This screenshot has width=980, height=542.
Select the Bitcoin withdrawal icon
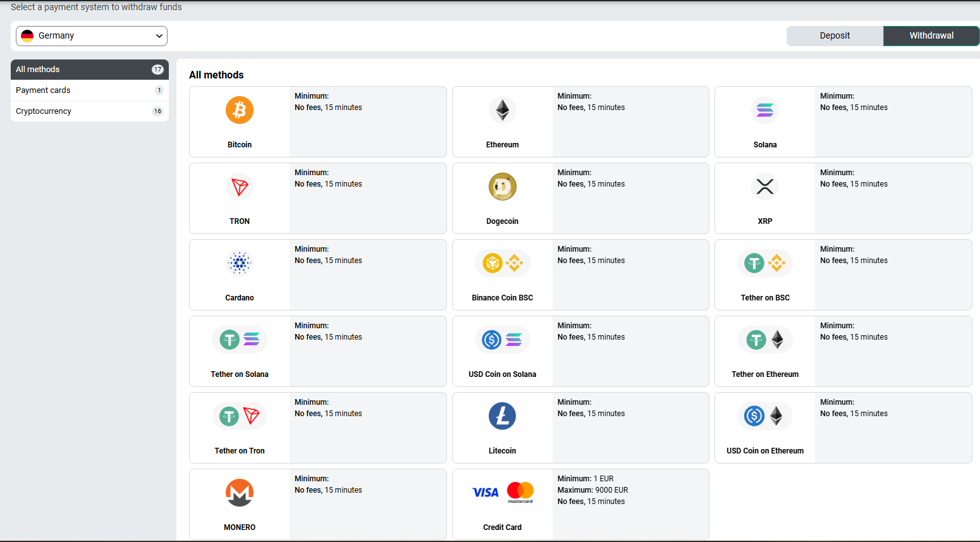(x=240, y=110)
